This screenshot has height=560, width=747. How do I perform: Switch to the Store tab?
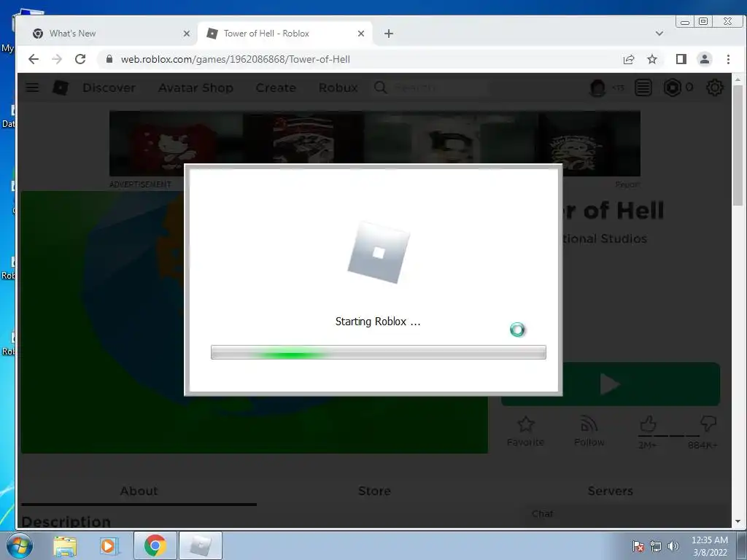coord(374,491)
